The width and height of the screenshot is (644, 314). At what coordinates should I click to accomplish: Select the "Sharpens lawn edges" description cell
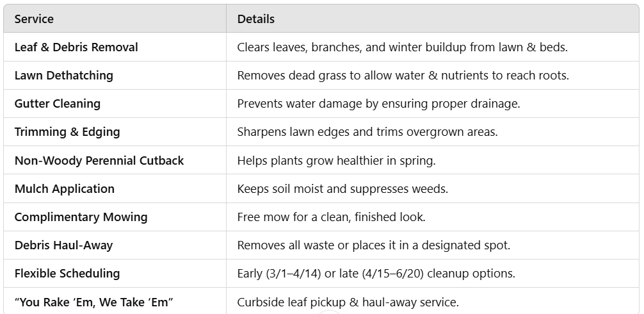433,132
